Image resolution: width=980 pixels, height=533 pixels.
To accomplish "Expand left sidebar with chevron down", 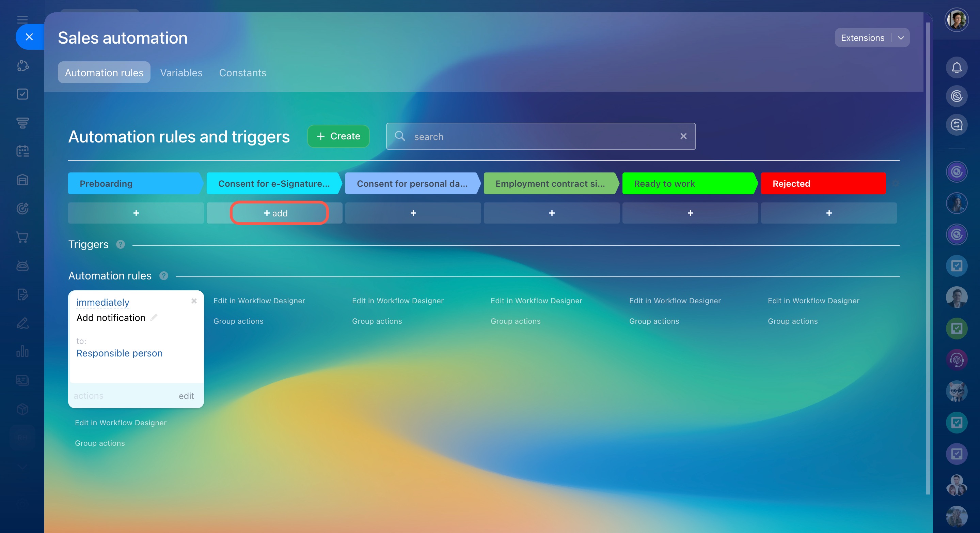I will pos(22,467).
